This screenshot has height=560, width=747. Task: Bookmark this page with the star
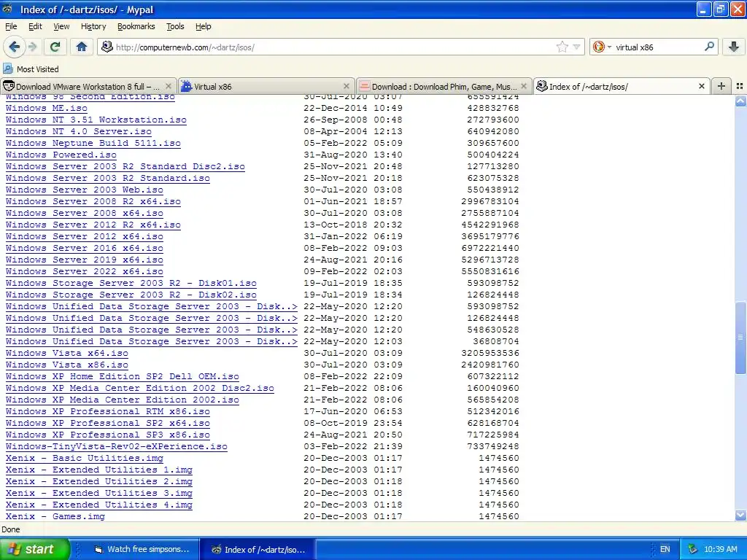562,47
